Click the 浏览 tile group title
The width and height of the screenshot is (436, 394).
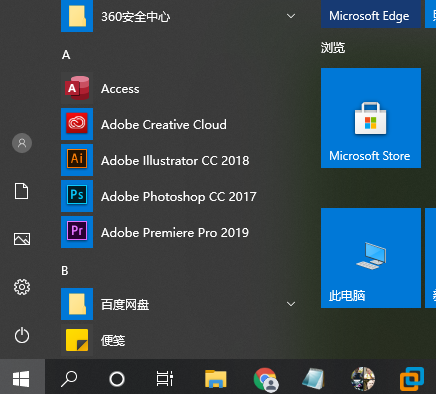coord(333,48)
